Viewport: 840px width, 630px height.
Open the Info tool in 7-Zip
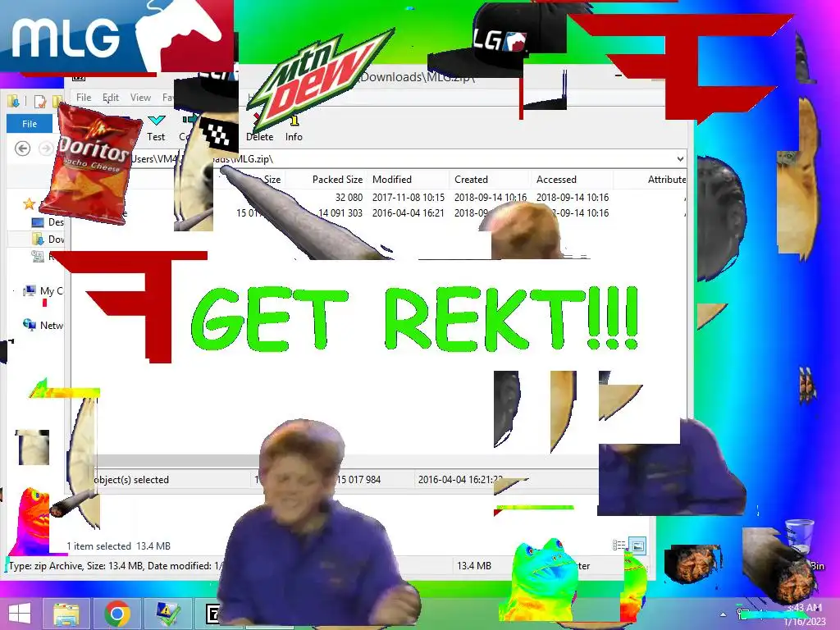pyautogui.click(x=294, y=128)
